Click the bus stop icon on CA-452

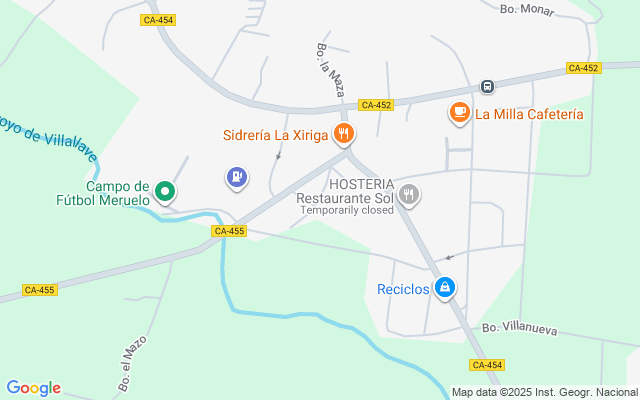click(x=487, y=87)
